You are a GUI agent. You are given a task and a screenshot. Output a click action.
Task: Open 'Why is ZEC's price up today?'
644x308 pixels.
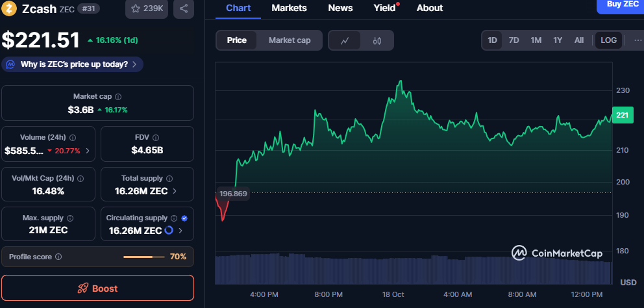(x=73, y=64)
